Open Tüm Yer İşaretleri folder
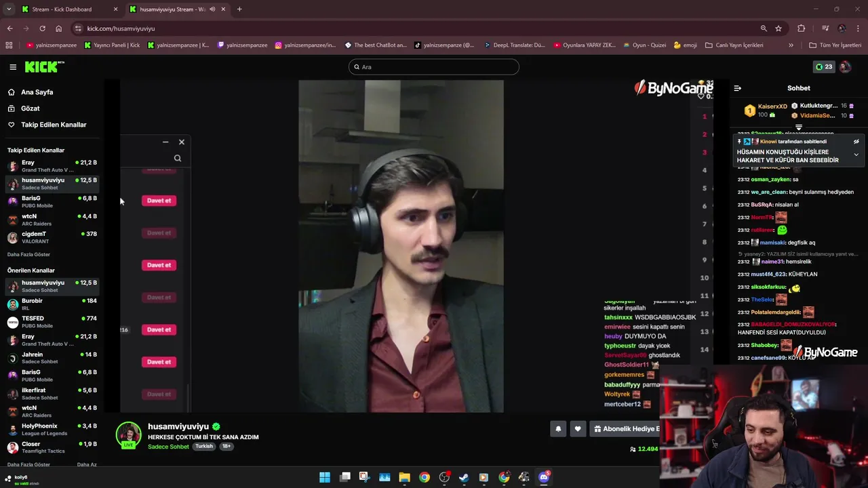The image size is (868, 488). tap(835, 45)
